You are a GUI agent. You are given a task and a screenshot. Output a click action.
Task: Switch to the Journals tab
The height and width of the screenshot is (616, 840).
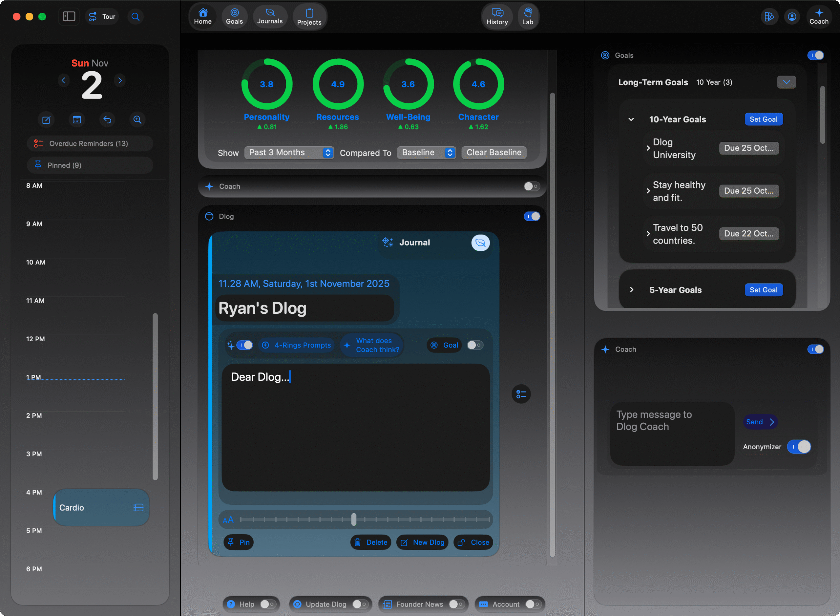(x=270, y=16)
